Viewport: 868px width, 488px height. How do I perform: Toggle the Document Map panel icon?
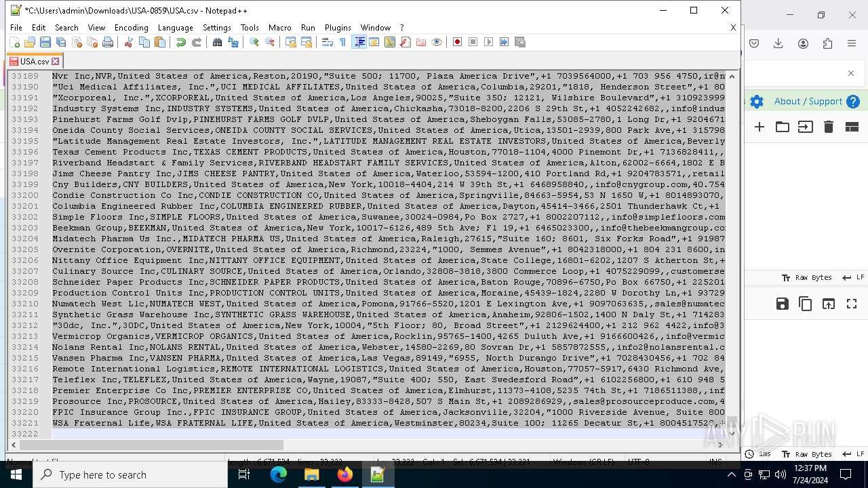[389, 42]
